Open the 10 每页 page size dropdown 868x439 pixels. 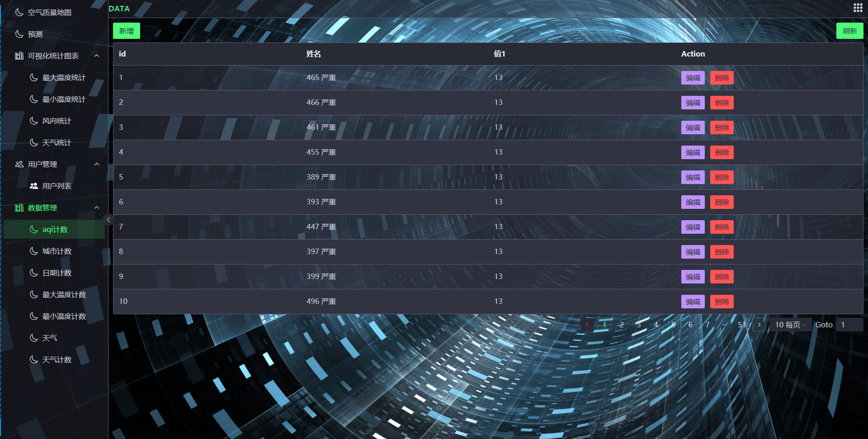pos(790,325)
